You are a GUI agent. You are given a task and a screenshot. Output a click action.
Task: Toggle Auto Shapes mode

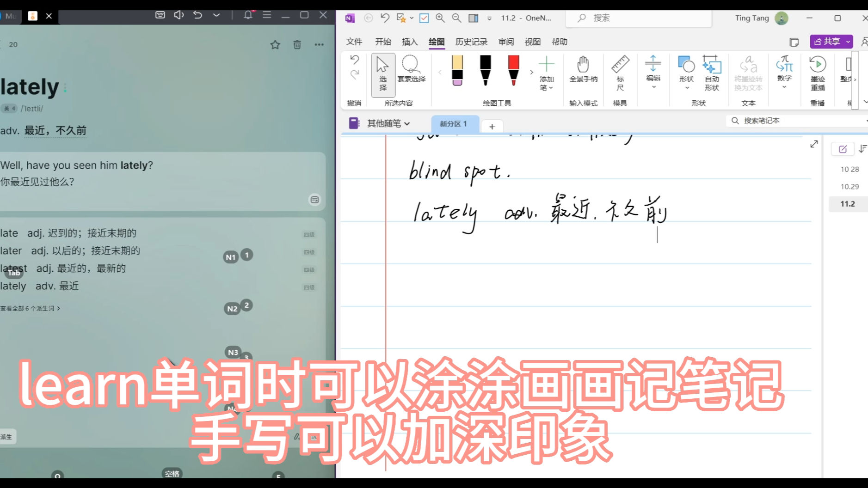pos(712,73)
